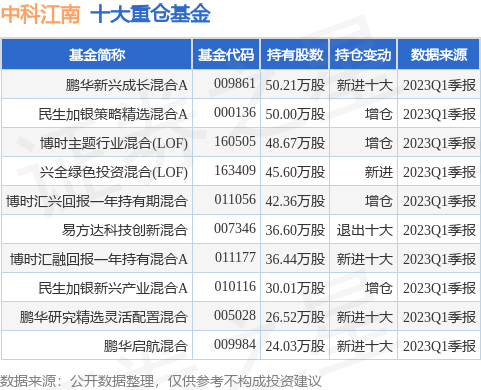Click the 45.60万股 holding value
The height and width of the screenshot is (390, 481).
(x=295, y=172)
